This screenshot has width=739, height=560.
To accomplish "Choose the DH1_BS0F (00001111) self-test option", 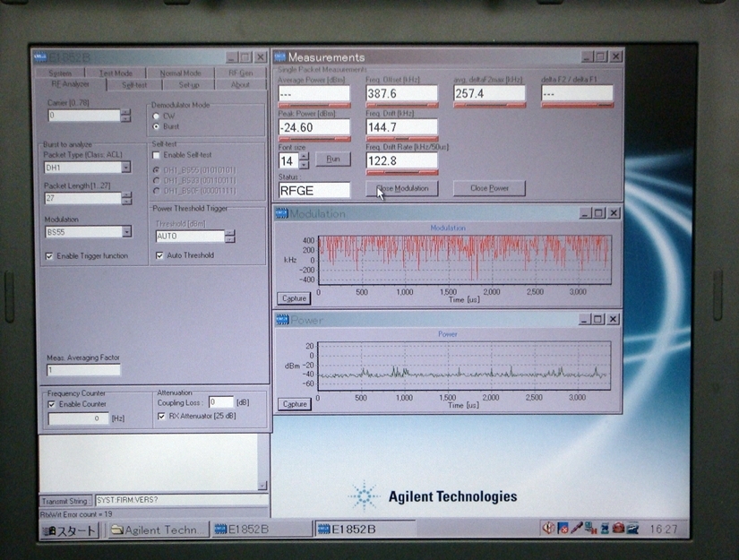I will click(157, 191).
